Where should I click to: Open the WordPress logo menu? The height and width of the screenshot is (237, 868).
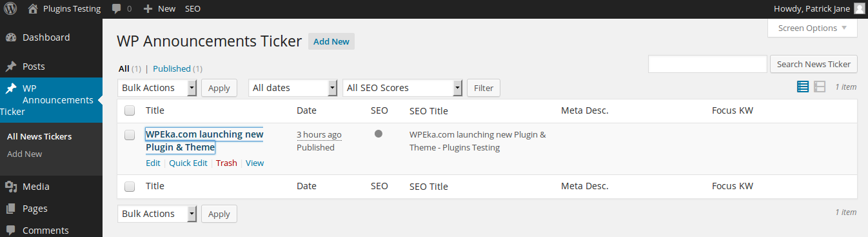tap(11, 9)
